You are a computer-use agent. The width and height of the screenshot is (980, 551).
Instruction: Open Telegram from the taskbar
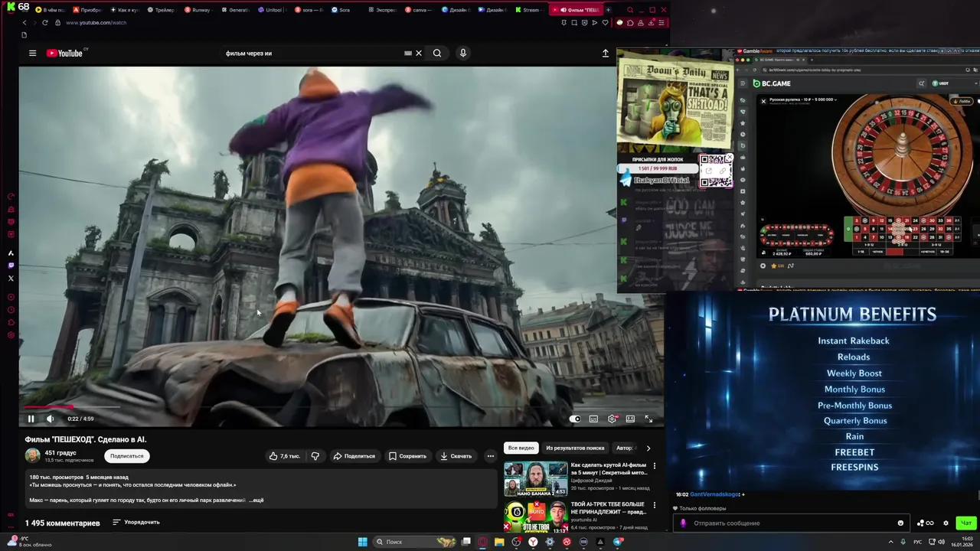click(618, 542)
